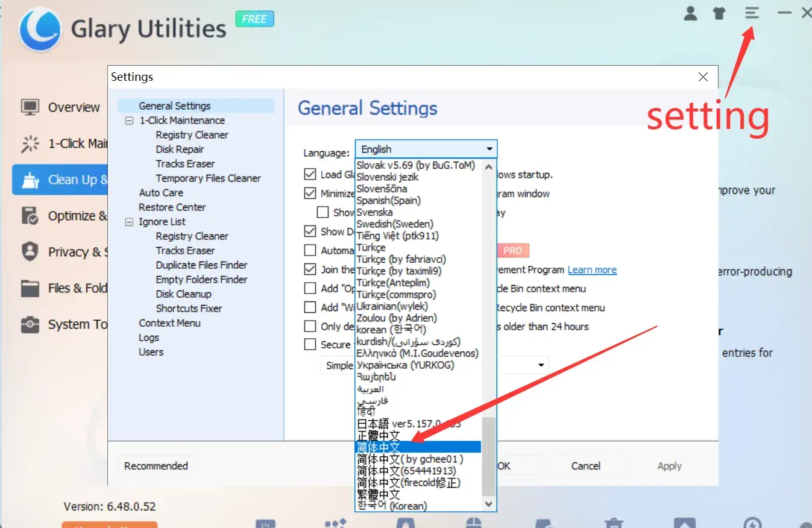This screenshot has height=528, width=812.
Task: Pick 繁體中文 in the language list
Action: tap(379, 494)
